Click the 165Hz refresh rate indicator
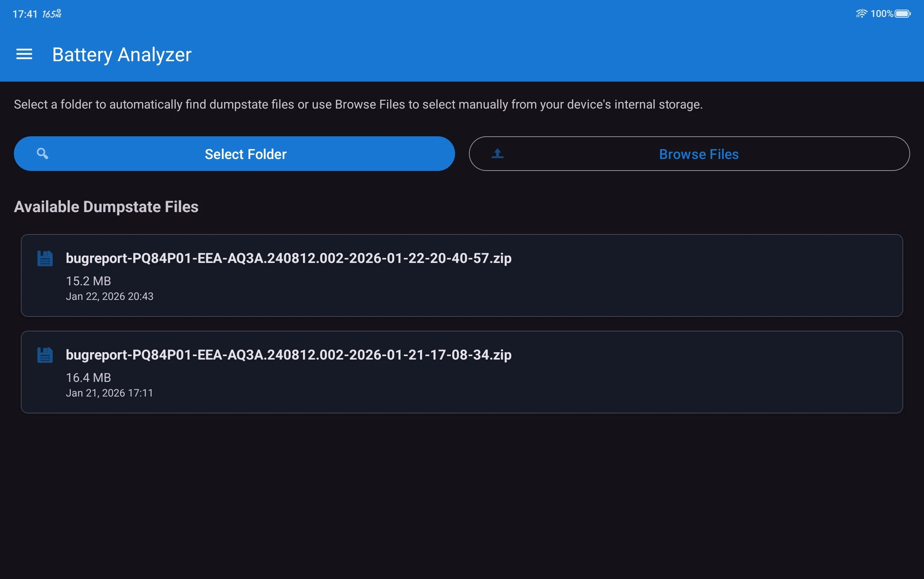924x579 pixels. click(x=52, y=14)
